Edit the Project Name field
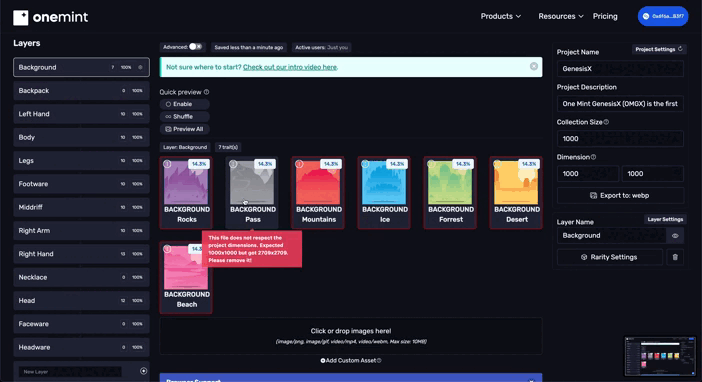The width and height of the screenshot is (702, 382). point(620,69)
